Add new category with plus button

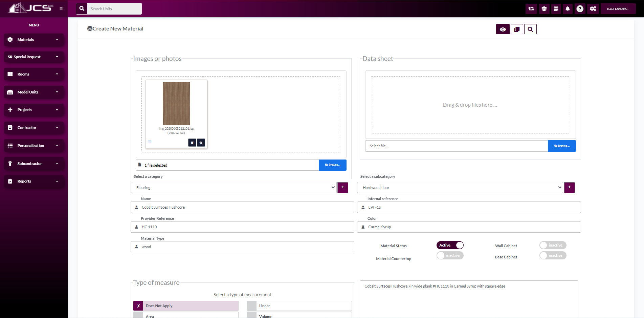(x=342, y=187)
